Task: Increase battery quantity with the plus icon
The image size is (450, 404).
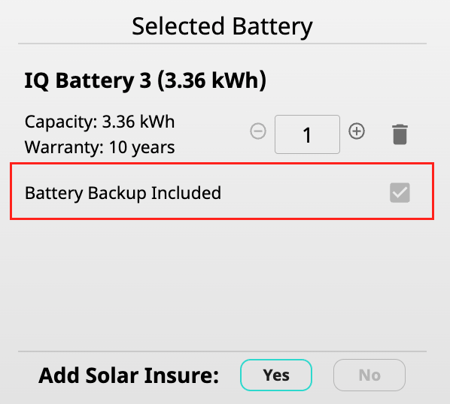Action: (x=357, y=131)
